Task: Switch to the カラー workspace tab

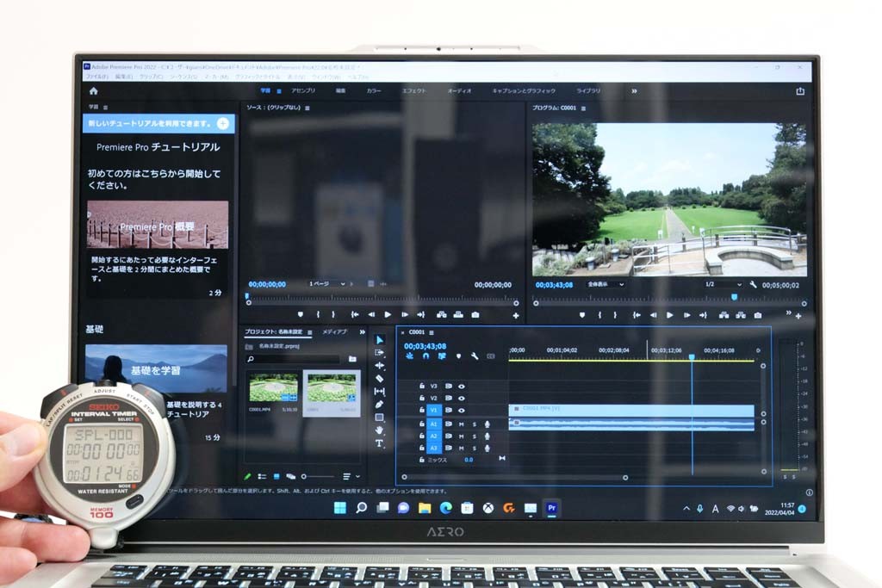Action: pos(374,90)
